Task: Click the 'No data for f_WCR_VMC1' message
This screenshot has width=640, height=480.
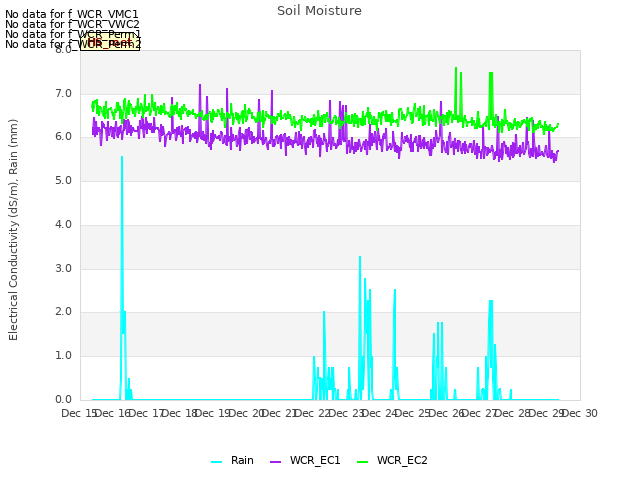Action: (x=72, y=14)
